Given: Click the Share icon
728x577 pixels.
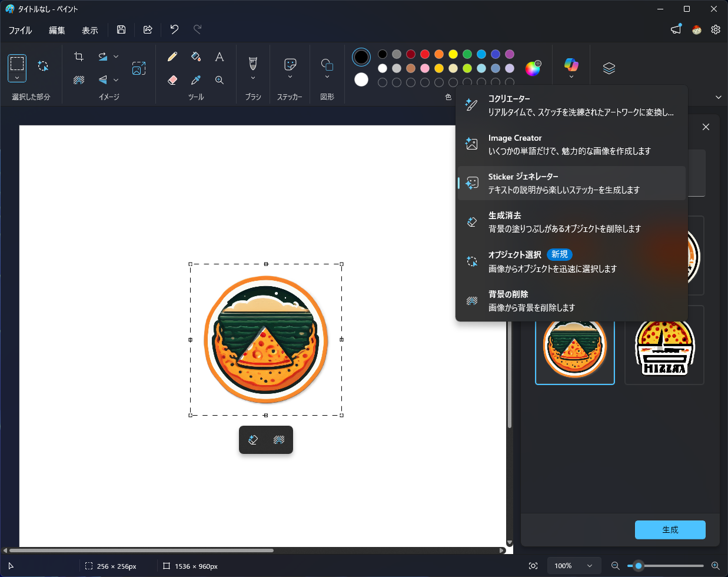Looking at the screenshot, I should click(148, 29).
